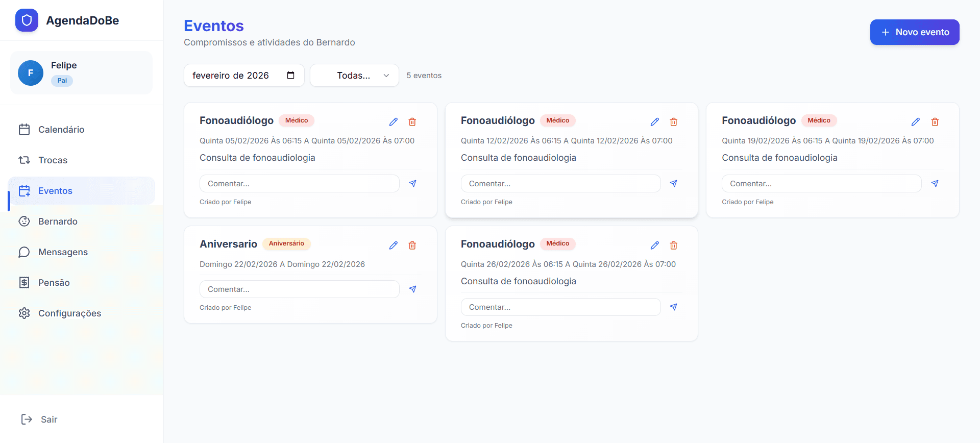Image resolution: width=980 pixels, height=443 pixels.
Task: Delete the Aniversario event card
Action: point(412,245)
